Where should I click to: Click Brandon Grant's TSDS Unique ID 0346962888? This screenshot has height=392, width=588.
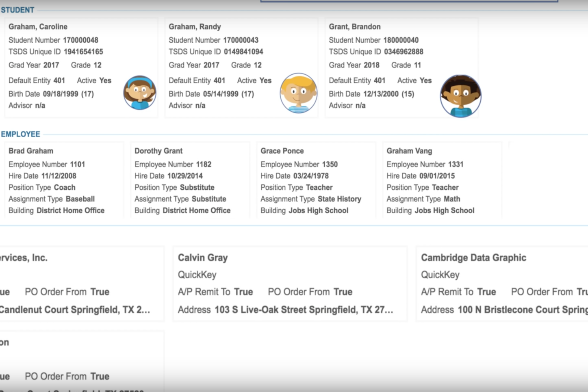click(x=403, y=52)
